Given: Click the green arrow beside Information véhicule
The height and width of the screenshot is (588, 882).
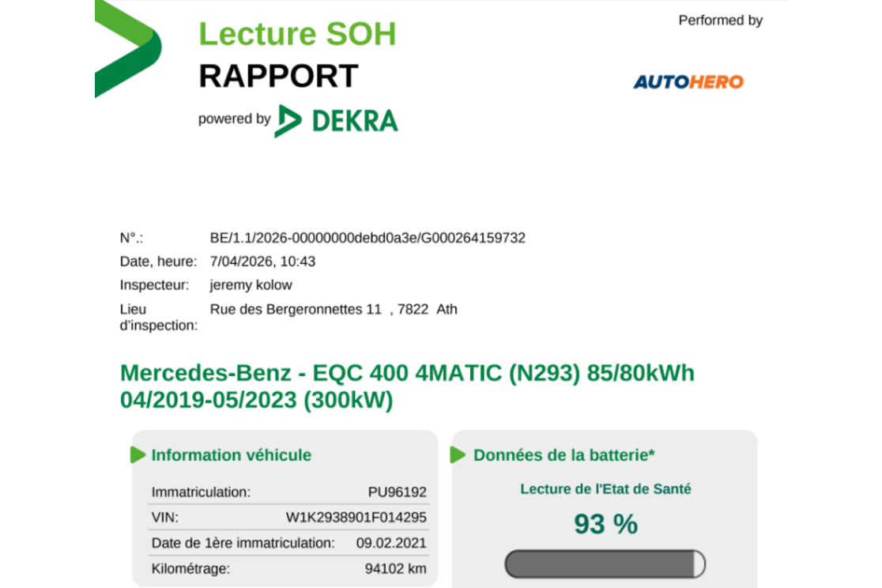Looking at the screenshot, I should point(138,454).
